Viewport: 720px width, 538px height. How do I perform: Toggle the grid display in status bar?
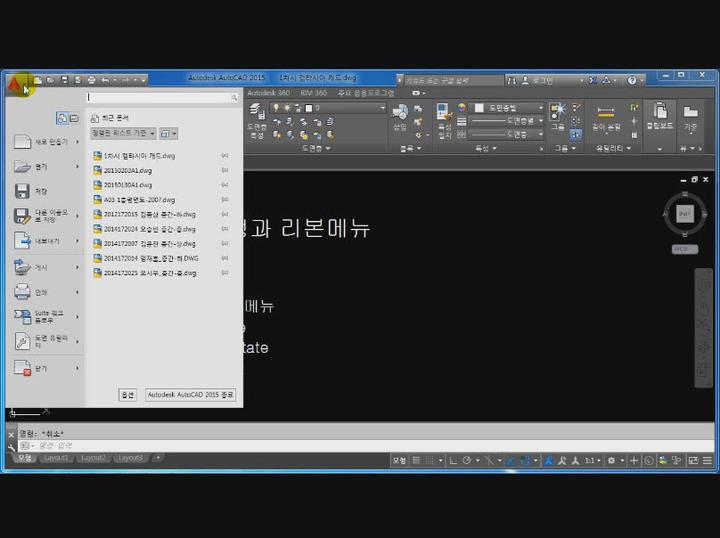(416, 460)
